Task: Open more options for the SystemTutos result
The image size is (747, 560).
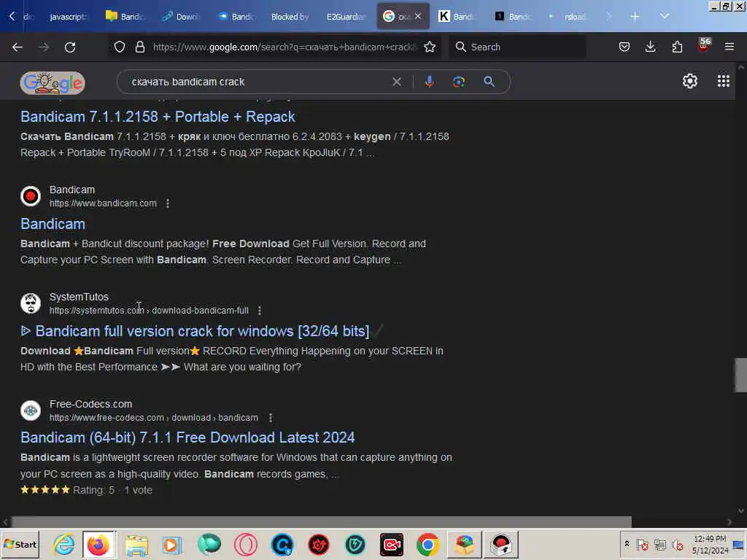Action: click(x=260, y=311)
